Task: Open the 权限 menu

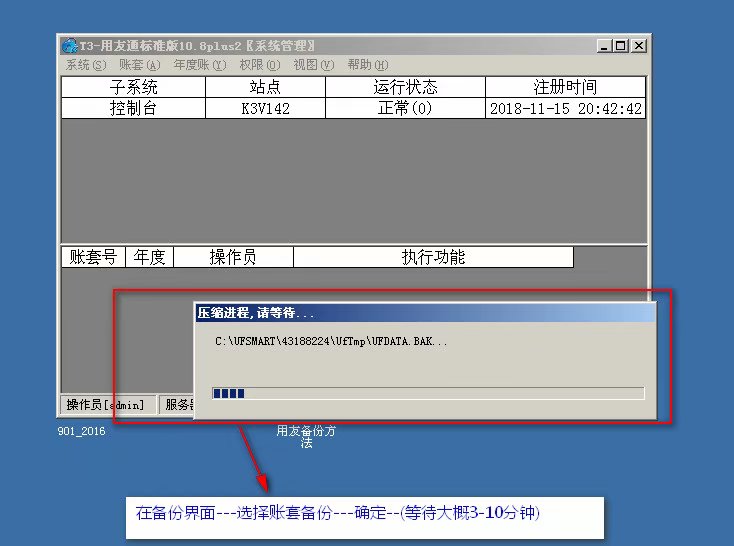Action: 259,65
